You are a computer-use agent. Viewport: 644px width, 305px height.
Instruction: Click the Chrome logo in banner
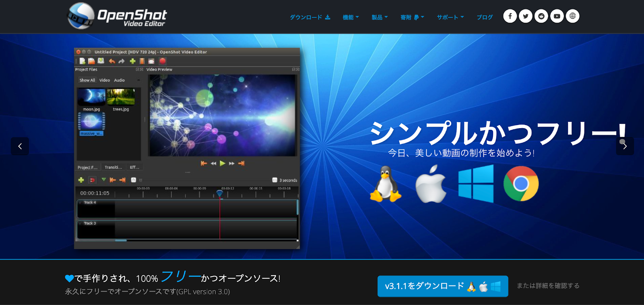[x=521, y=184]
